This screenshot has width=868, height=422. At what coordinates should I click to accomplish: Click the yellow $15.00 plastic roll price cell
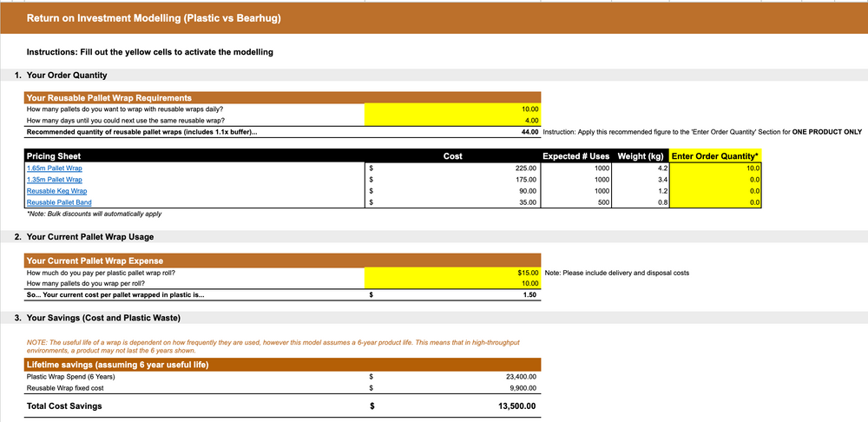(x=452, y=272)
